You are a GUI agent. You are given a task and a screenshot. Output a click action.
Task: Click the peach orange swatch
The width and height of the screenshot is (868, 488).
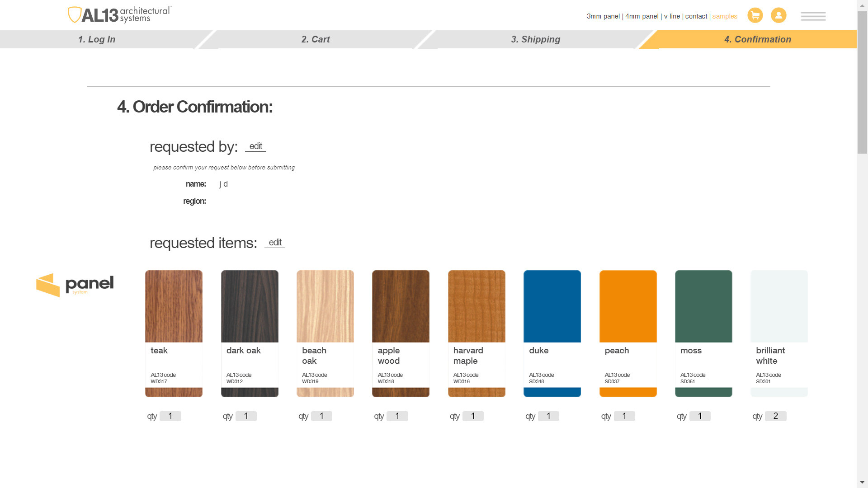click(x=628, y=306)
